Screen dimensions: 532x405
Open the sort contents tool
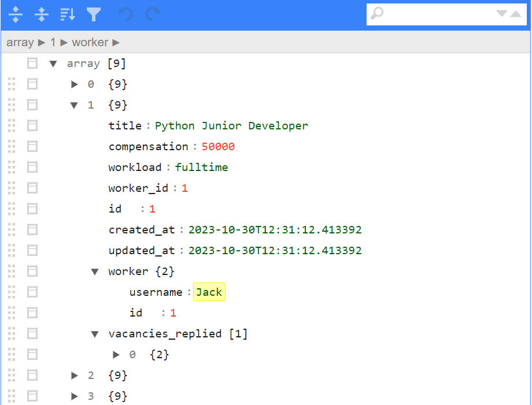pos(68,14)
